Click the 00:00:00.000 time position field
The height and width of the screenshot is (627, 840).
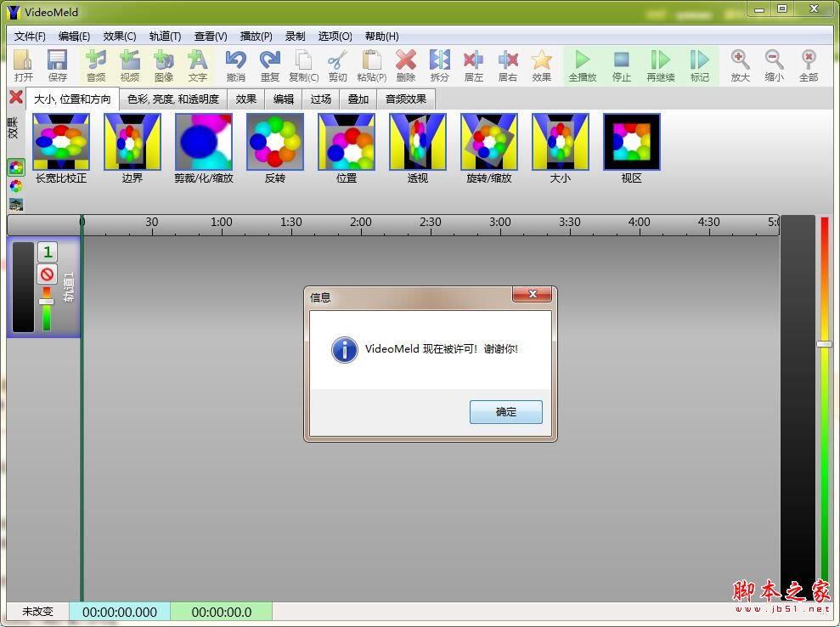(x=120, y=612)
